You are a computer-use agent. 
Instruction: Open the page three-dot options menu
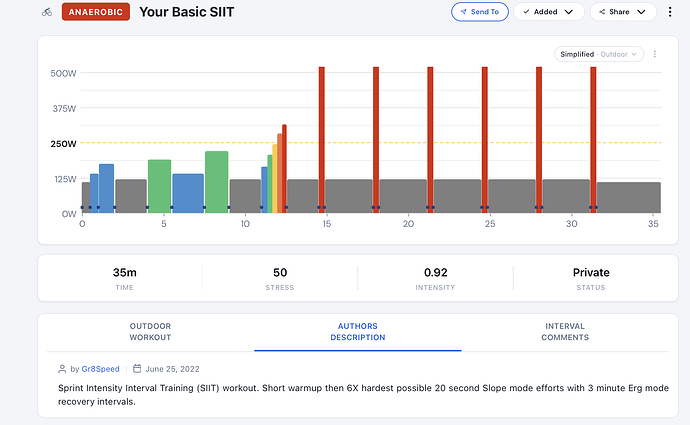click(668, 12)
